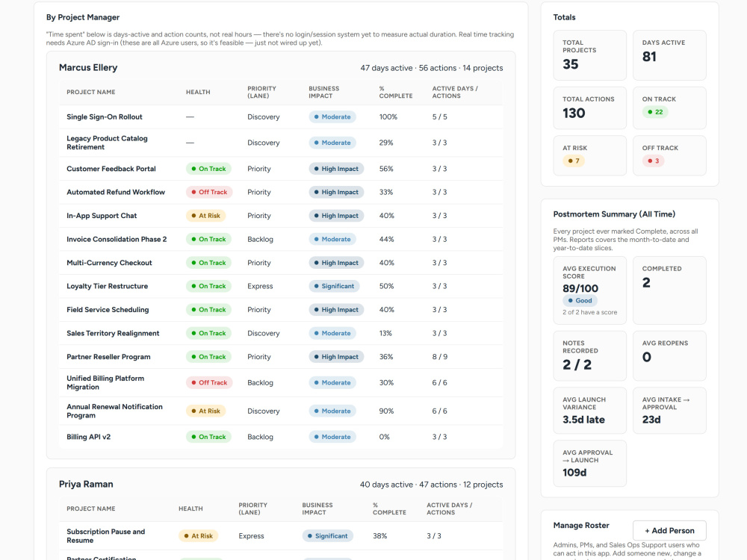This screenshot has height=560, width=747.
Task: Select Invoice Consolidation Phase 2 project
Action: (117, 239)
